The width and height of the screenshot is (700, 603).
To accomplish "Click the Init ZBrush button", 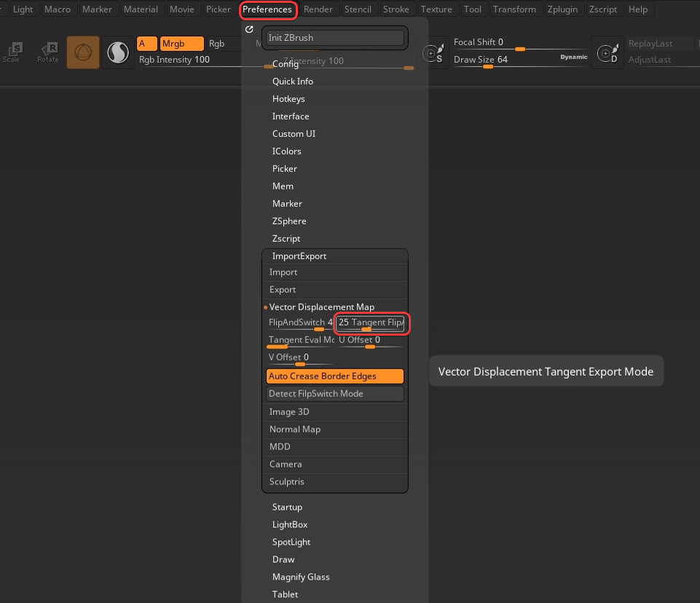I will pyautogui.click(x=335, y=38).
